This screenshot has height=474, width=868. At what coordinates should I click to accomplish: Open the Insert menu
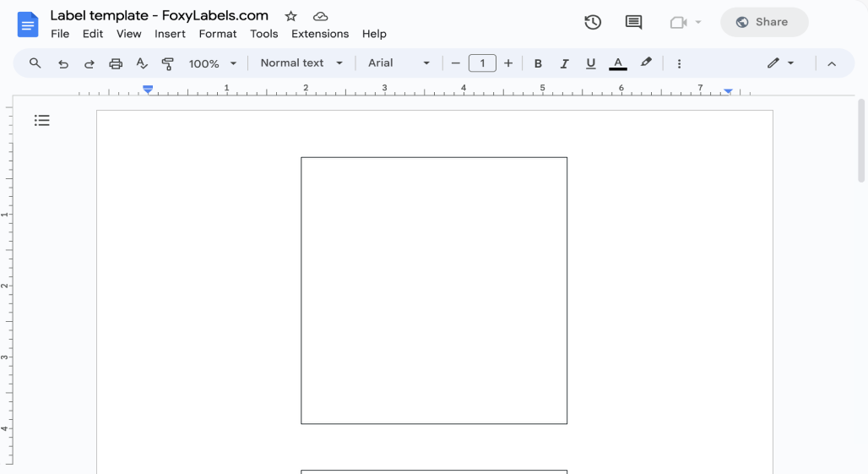170,34
